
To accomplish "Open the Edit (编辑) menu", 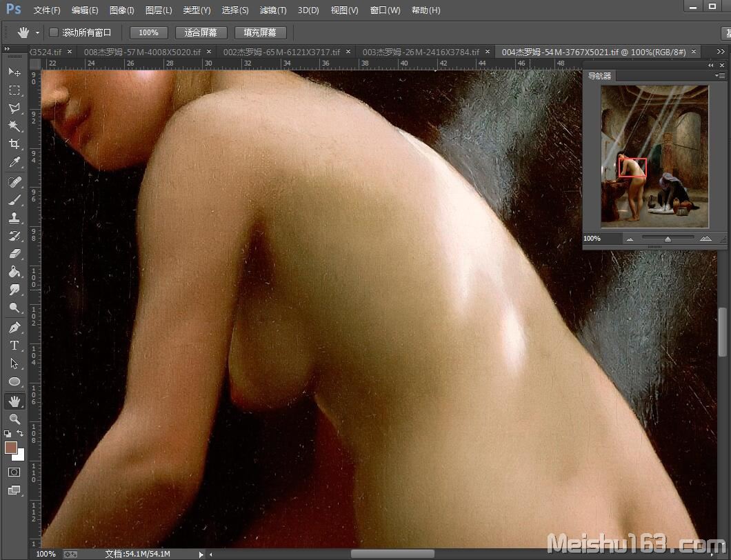I will point(85,10).
